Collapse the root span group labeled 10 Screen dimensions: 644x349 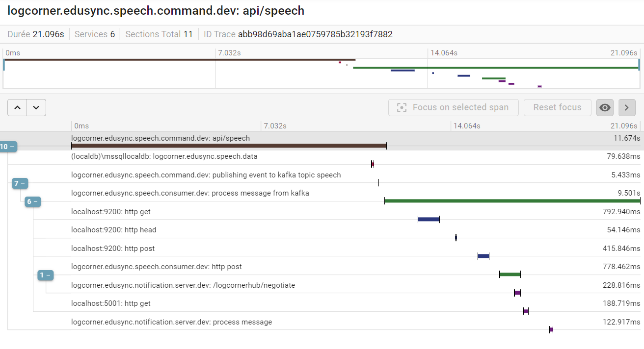7,147
